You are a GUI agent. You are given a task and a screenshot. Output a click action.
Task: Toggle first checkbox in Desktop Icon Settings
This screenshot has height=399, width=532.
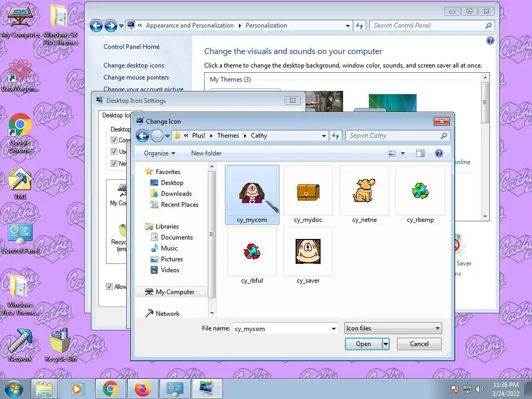tap(114, 140)
